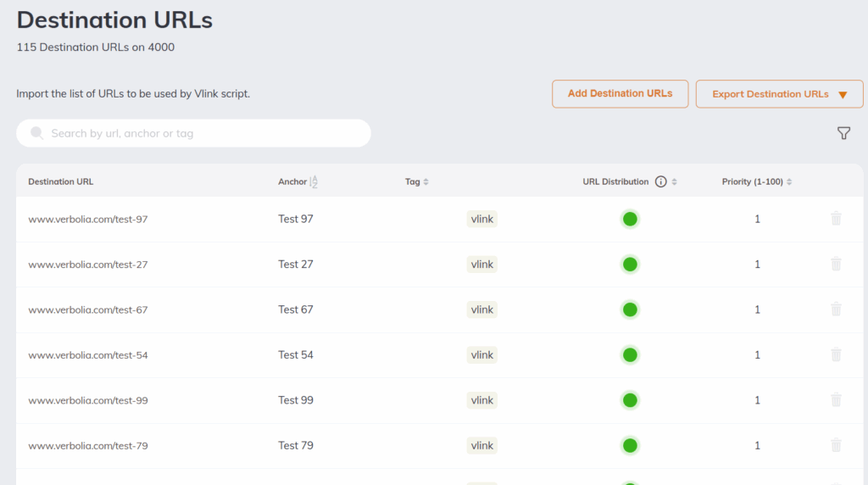Edit priority value for test-54 row
Image resolution: width=868 pixels, height=485 pixels.
coord(757,354)
